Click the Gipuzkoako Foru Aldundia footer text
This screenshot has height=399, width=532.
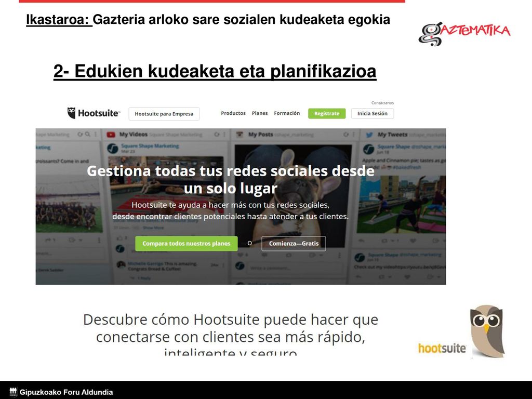point(66,392)
